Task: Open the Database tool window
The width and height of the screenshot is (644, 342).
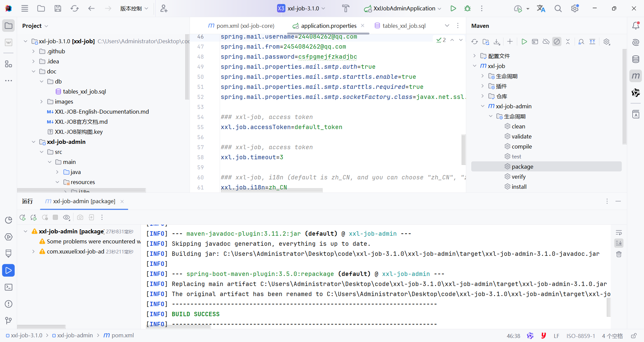Action: (636, 59)
